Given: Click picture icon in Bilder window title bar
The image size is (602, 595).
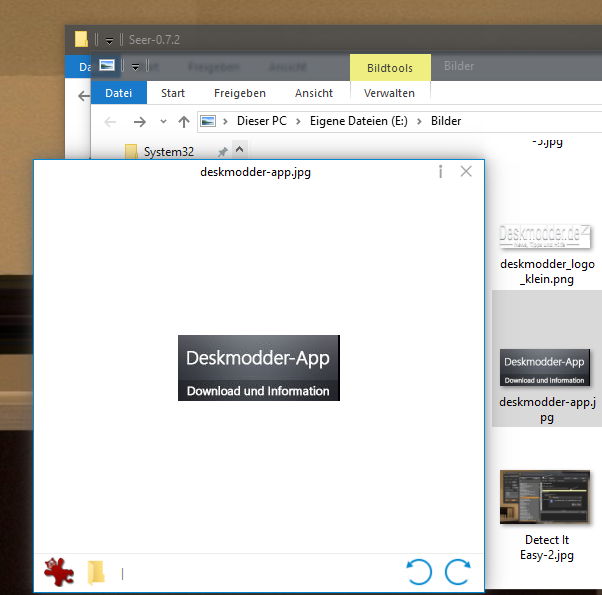Looking at the screenshot, I should (x=107, y=65).
